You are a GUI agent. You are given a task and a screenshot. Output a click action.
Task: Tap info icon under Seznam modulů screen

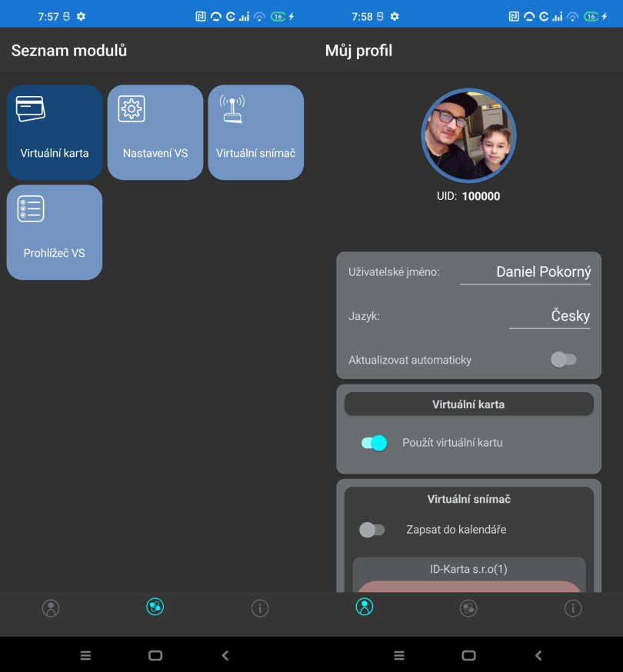pyautogui.click(x=260, y=608)
